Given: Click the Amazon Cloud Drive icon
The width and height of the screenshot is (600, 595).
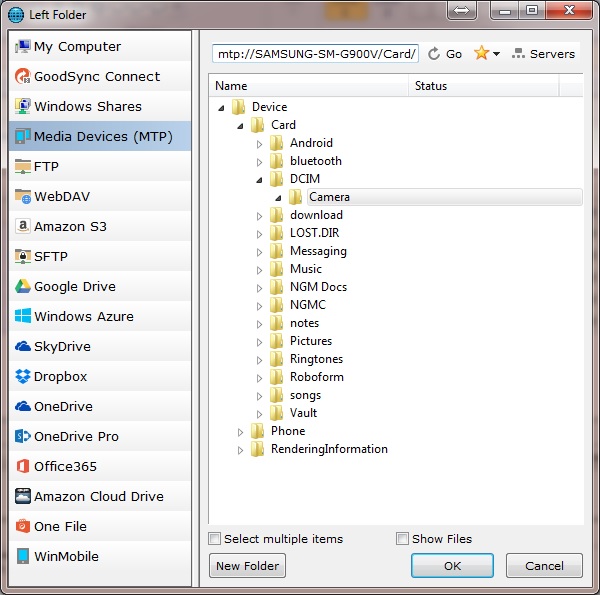Looking at the screenshot, I should tap(23, 496).
